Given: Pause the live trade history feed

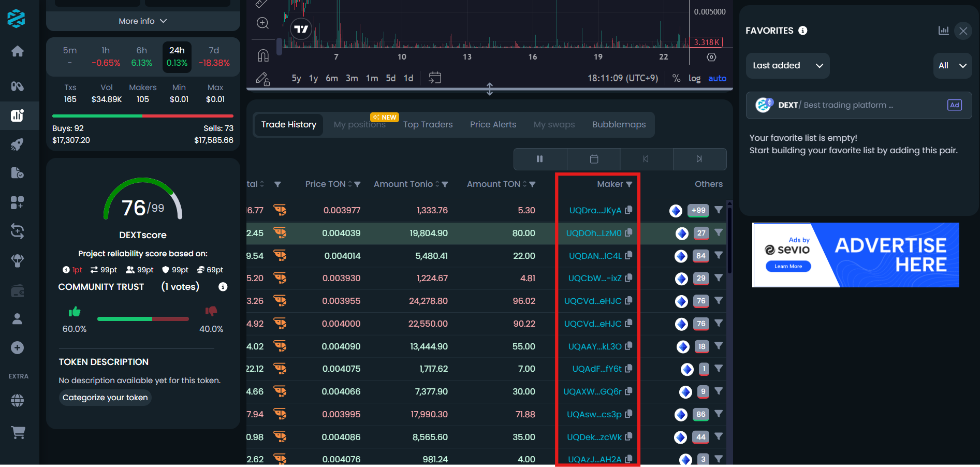Looking at the screenshot, I should 540,159.
